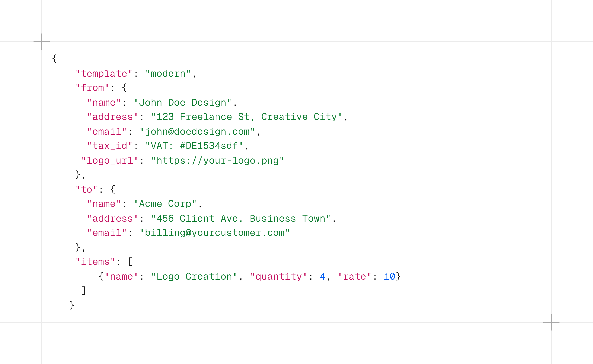The height and width of the screenshot is (364, 593).
Task: Click the "rate" key
Action: 355,277
